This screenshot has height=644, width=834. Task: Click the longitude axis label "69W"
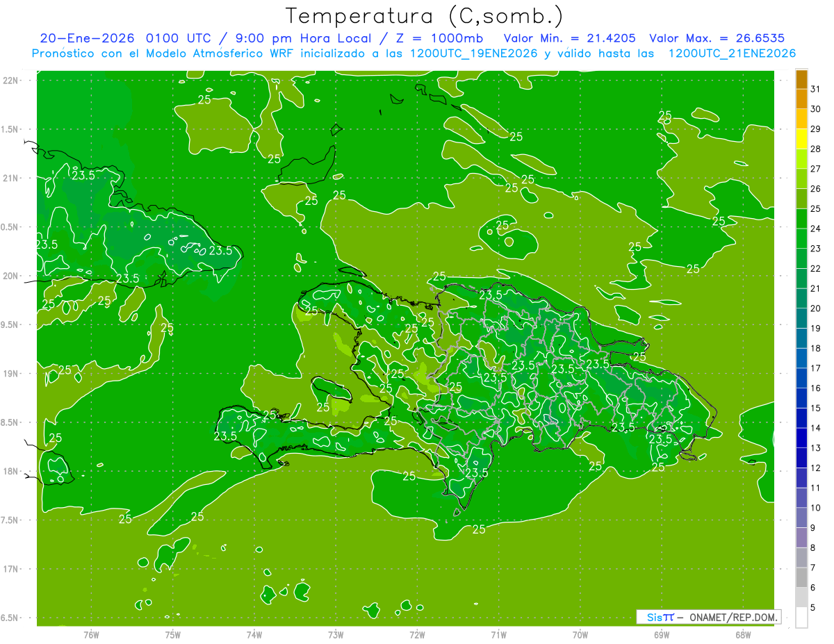661,635
